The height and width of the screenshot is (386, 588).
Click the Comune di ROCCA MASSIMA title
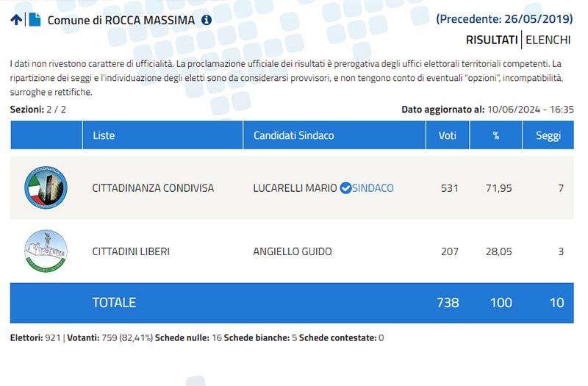[121, 20]
